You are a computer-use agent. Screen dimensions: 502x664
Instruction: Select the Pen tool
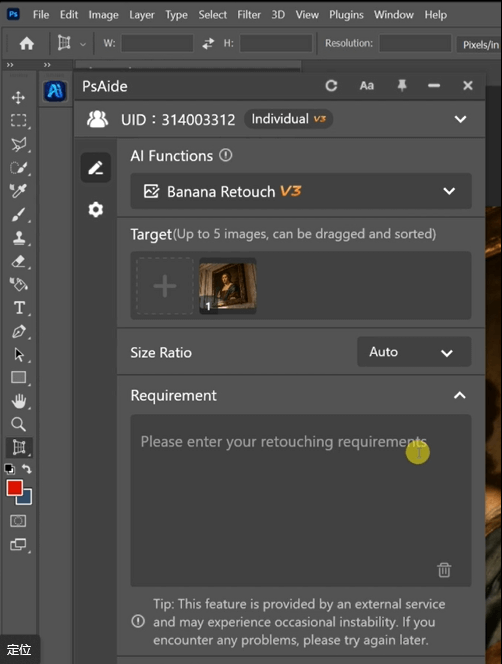tap(18, 331)
